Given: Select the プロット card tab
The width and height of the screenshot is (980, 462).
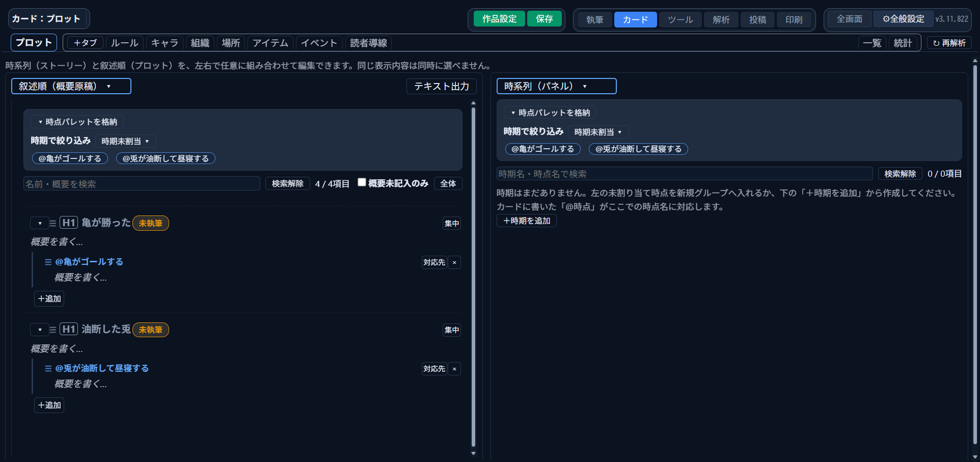Looking at the screenshot, I should (34, 43).
